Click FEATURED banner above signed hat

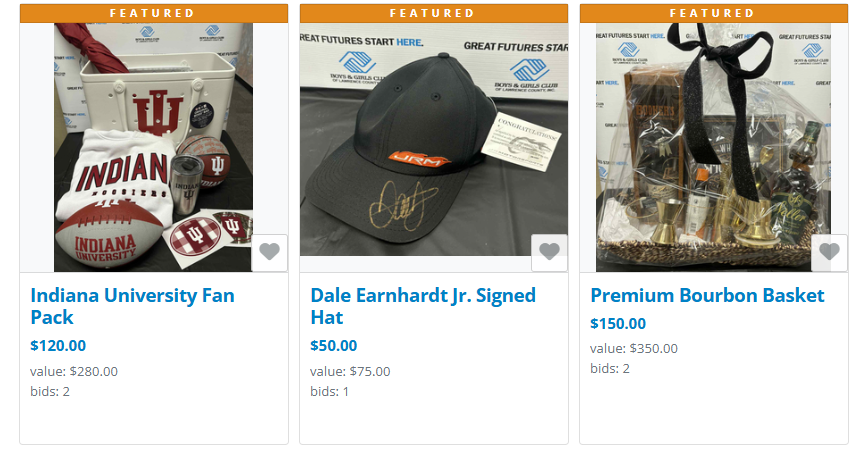[x=434, y=13]
